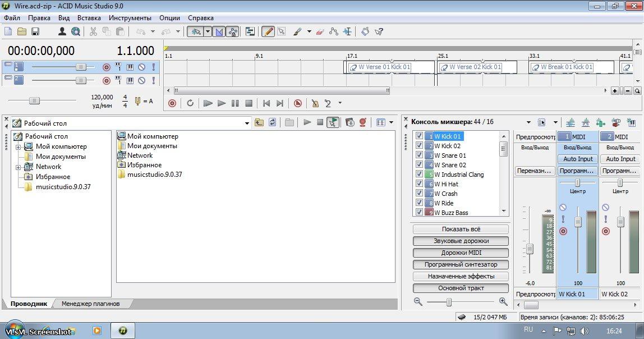Mute track 2 in the track list
The width and height of the screenshot is (644, 339).
pyautogui.click(x=142, y=80)
